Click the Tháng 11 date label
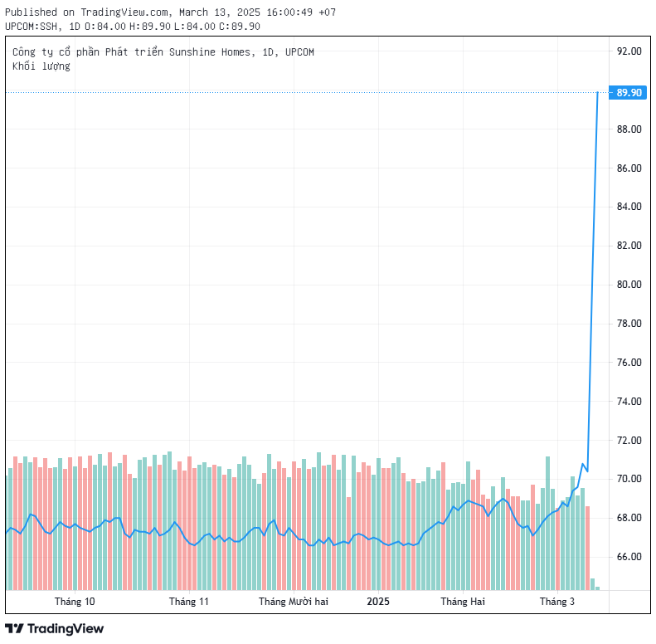The width and height of the screenshot is (656, 644). (189, 602)
